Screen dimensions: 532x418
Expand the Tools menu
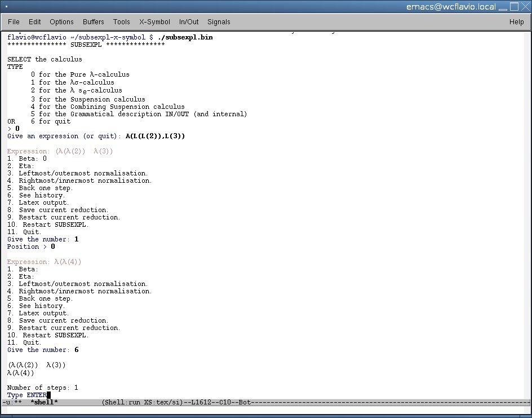point(121,22)
